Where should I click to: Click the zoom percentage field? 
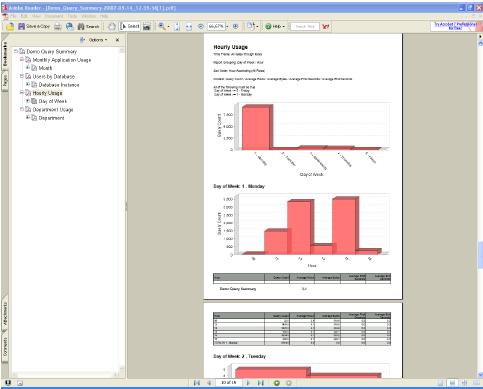click(x=216, y=26)
